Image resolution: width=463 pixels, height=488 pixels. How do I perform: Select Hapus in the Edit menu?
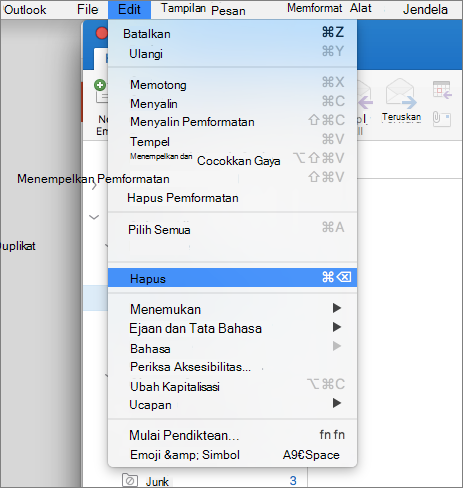pyautogui.click(x=232, y=278)
